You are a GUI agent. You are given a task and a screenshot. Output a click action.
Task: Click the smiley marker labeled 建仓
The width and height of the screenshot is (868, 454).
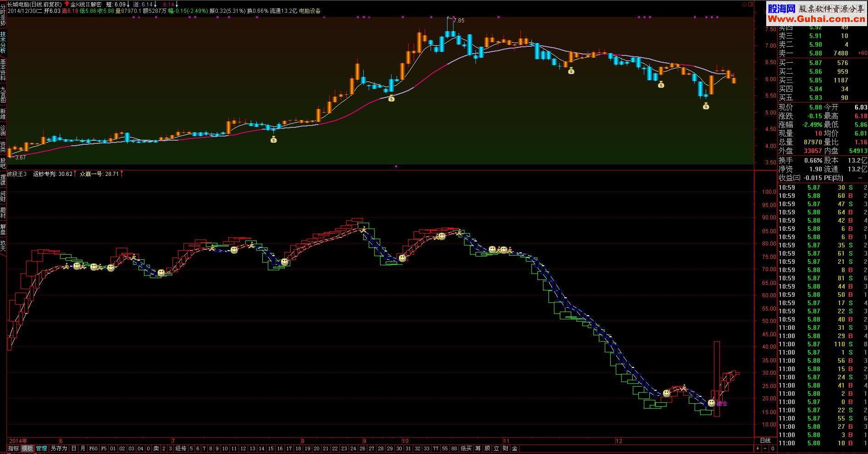[x=711, y=403]
